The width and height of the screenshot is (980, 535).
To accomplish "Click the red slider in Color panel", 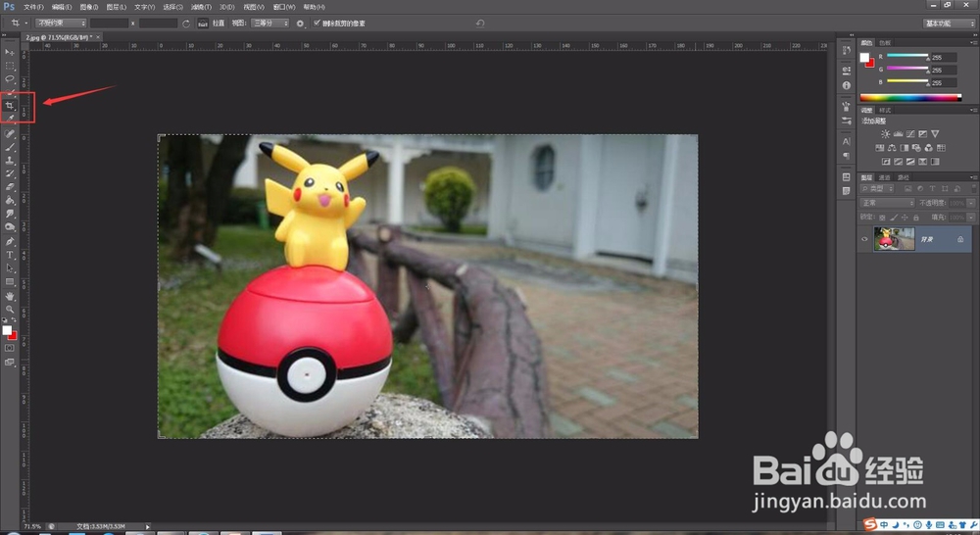I will (907, 56).
